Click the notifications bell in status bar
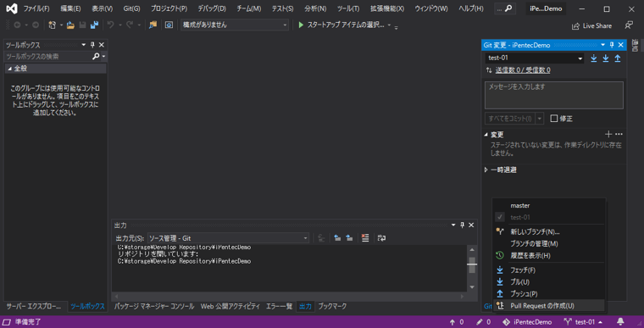644x328 pixels. 620,322
